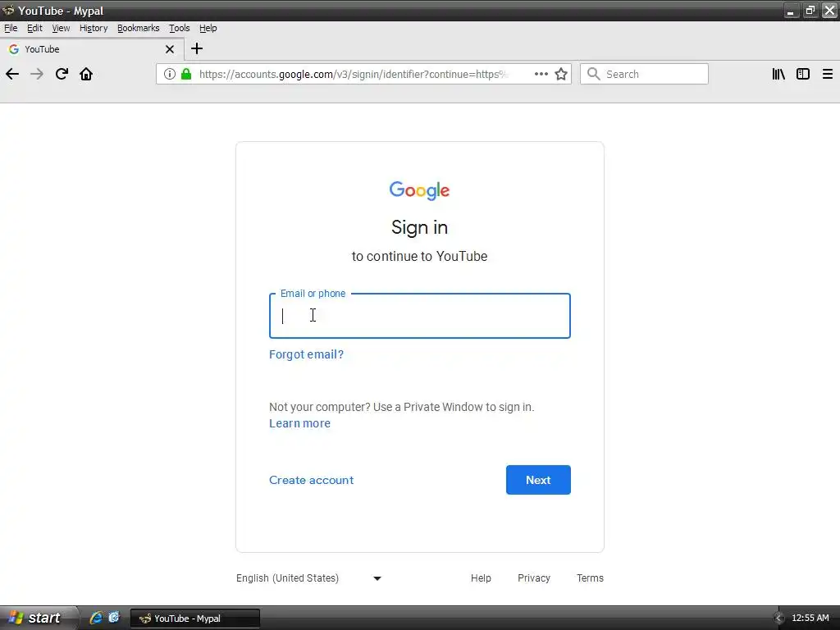Viewport: 840px width, 630px height.
Task: Click the second quick launch browser icon
Action: pos(113,618)
